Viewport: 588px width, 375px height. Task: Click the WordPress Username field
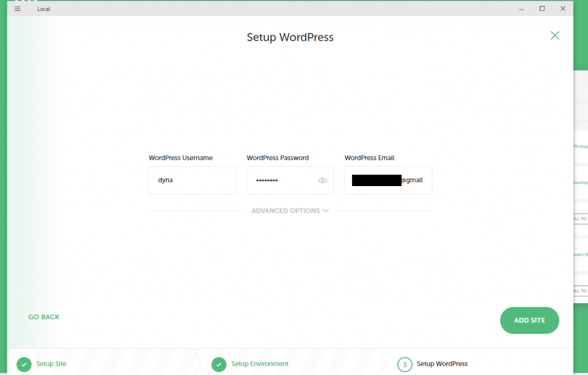192,180
